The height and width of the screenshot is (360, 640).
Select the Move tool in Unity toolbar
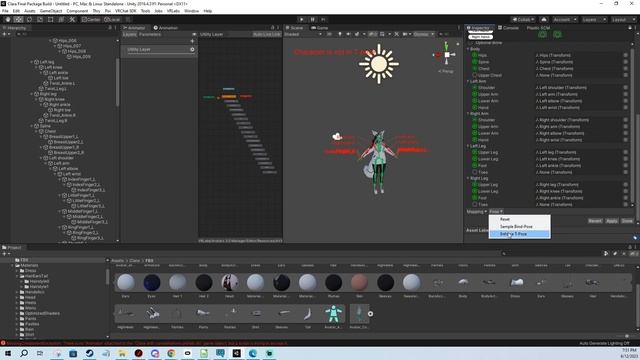(18, 19)
